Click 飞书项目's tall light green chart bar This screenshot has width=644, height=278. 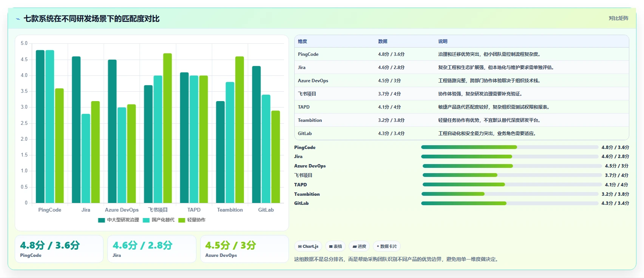tap(167, 128)
